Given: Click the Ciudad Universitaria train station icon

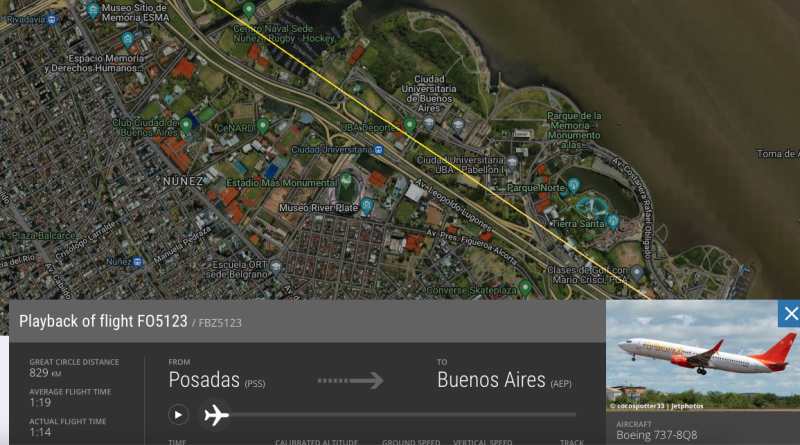Looking at the screenshot, I should click(378, 150).
